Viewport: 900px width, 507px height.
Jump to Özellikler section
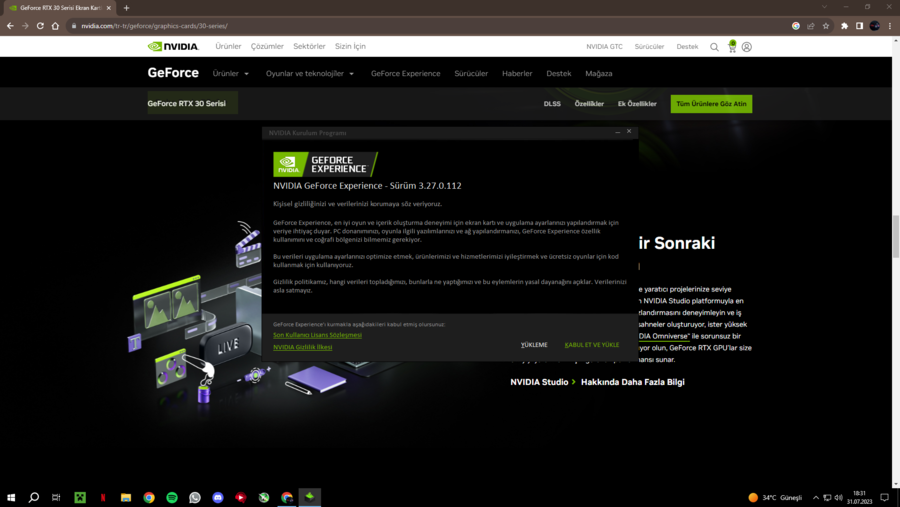[x=589, y=104]
